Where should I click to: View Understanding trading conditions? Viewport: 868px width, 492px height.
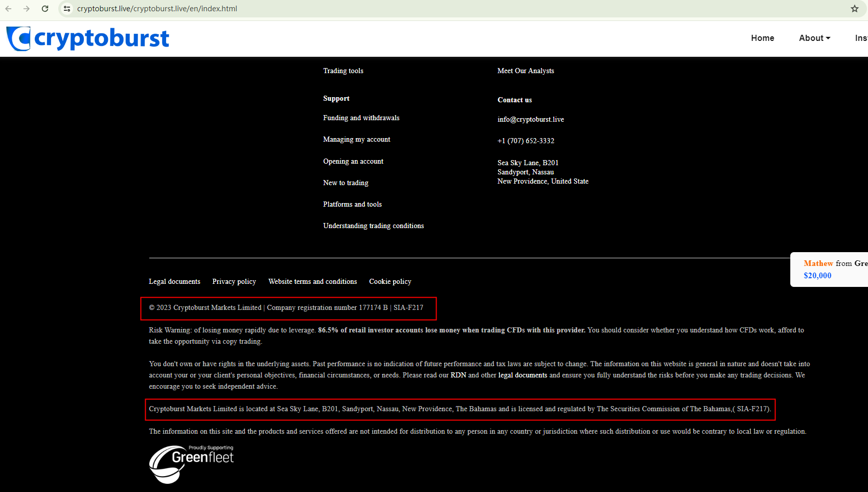[x=374, y=226]
